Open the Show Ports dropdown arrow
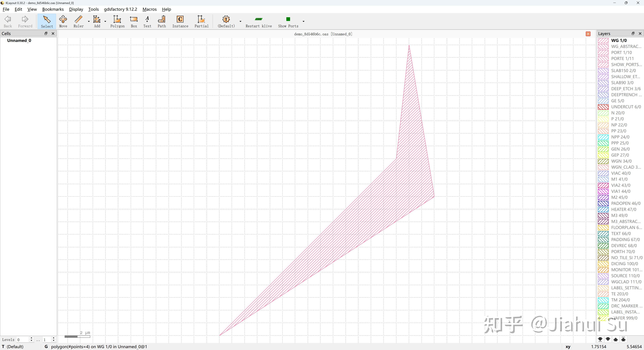 point(303,21)
